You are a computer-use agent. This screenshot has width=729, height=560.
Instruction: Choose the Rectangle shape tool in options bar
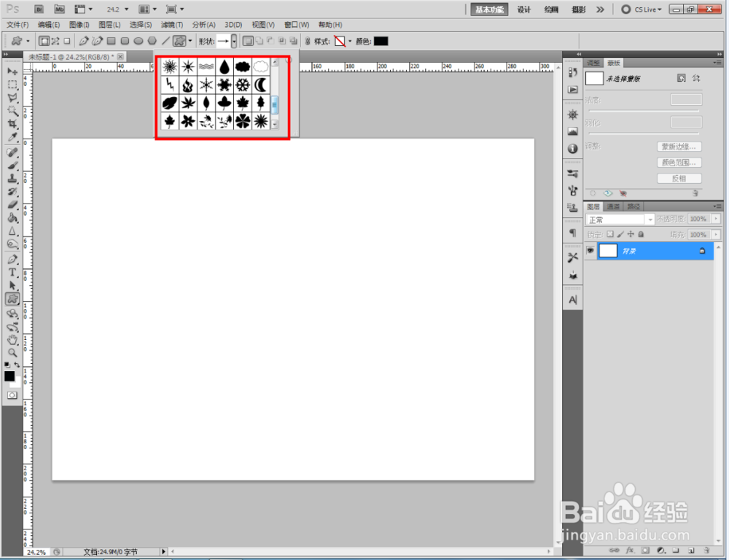pyautogui.click(x=111, y=41)
